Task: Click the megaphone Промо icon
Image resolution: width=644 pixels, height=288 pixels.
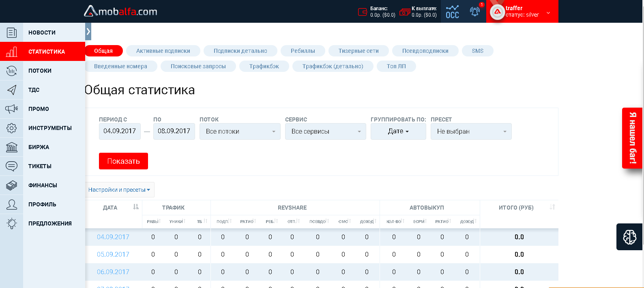Action: (11, 109)
